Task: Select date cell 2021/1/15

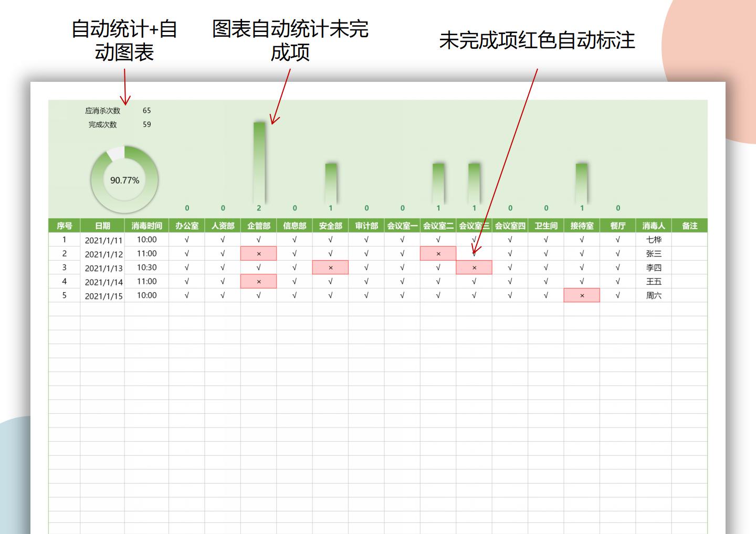Action: point(103,295)
